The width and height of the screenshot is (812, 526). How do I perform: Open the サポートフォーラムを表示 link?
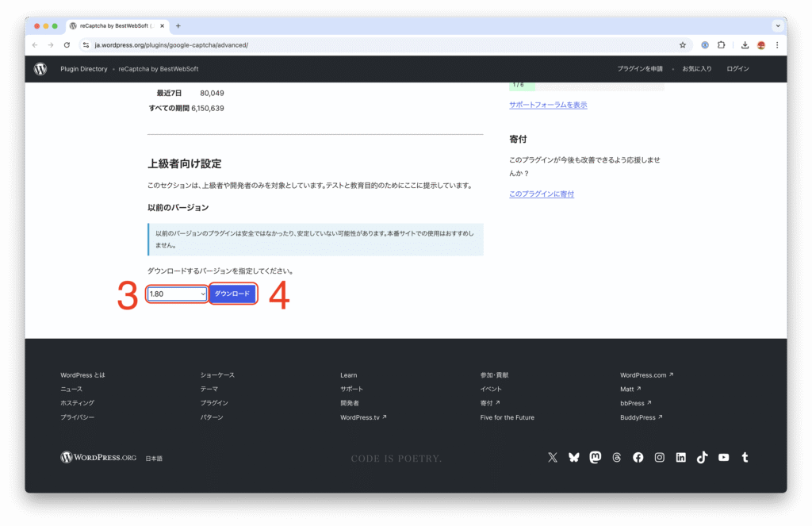(548, 105)
